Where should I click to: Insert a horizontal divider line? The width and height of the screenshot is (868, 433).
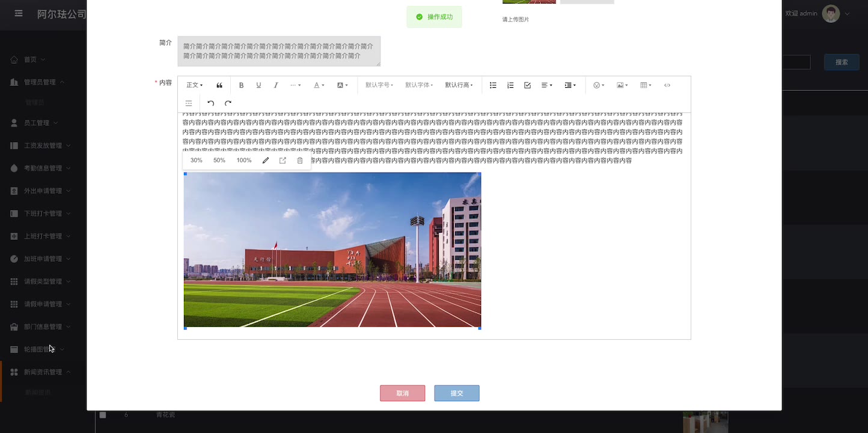pyautogui.click(x=189, y=103)
